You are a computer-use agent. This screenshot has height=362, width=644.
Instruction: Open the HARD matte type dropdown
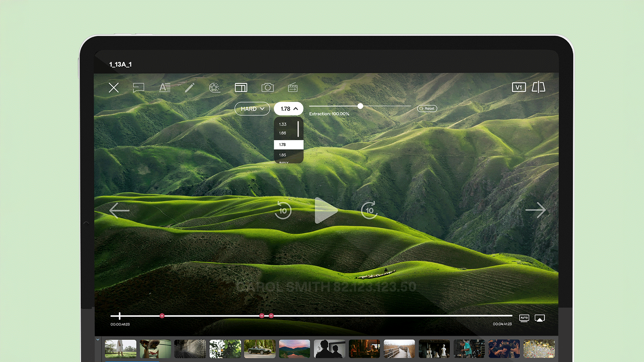click(x=252, y=109)
